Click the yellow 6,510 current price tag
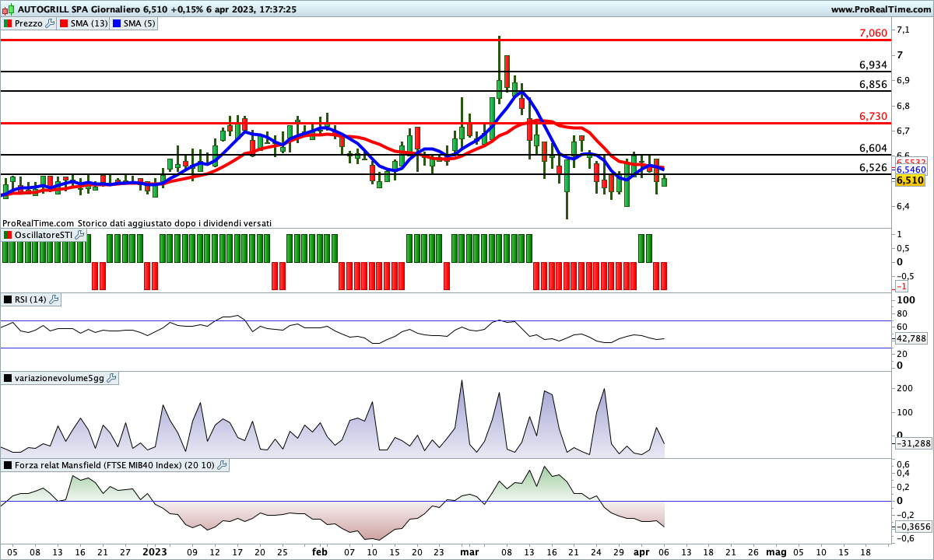This screenshot has width=934, height=560. 910,180
